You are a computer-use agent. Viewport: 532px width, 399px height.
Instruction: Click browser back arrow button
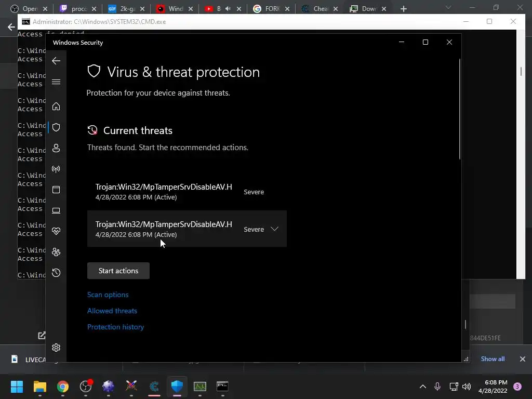11,27
